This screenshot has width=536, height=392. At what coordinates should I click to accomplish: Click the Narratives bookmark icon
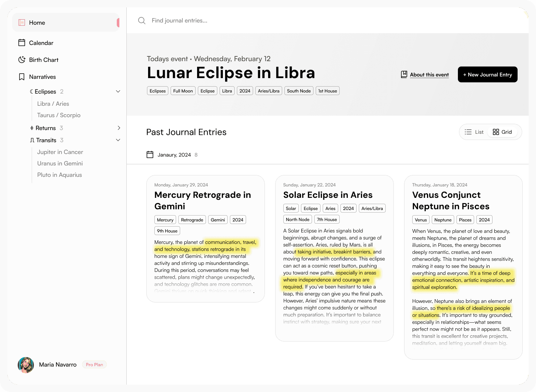point(22,77)
